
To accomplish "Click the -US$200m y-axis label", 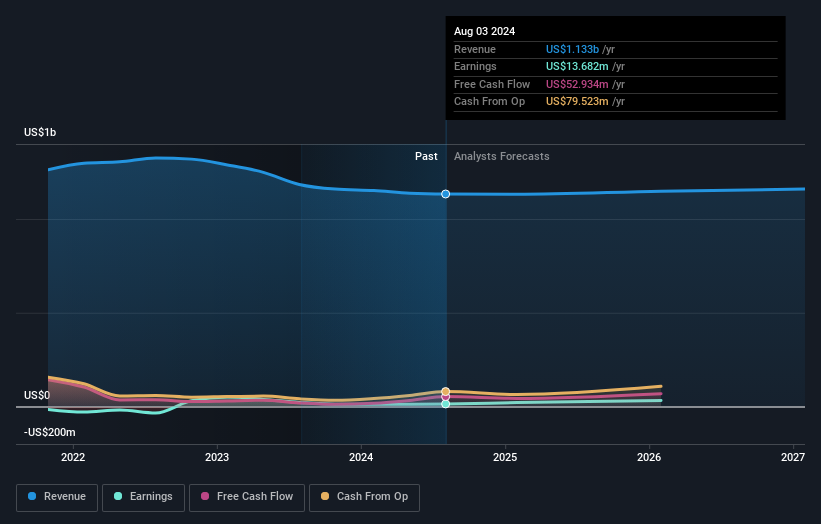I will [x=49, y=432].
